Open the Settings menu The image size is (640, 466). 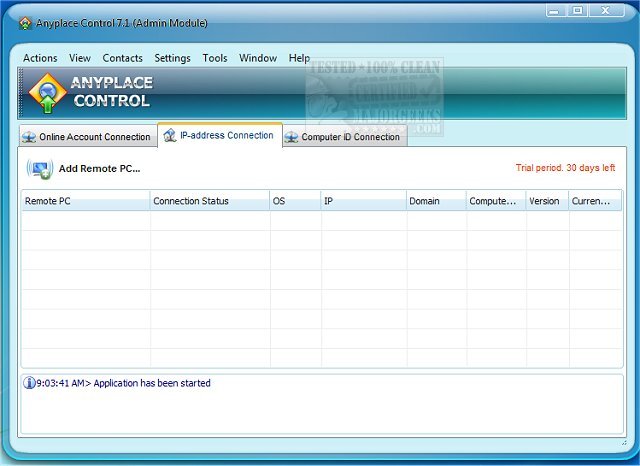172,58
